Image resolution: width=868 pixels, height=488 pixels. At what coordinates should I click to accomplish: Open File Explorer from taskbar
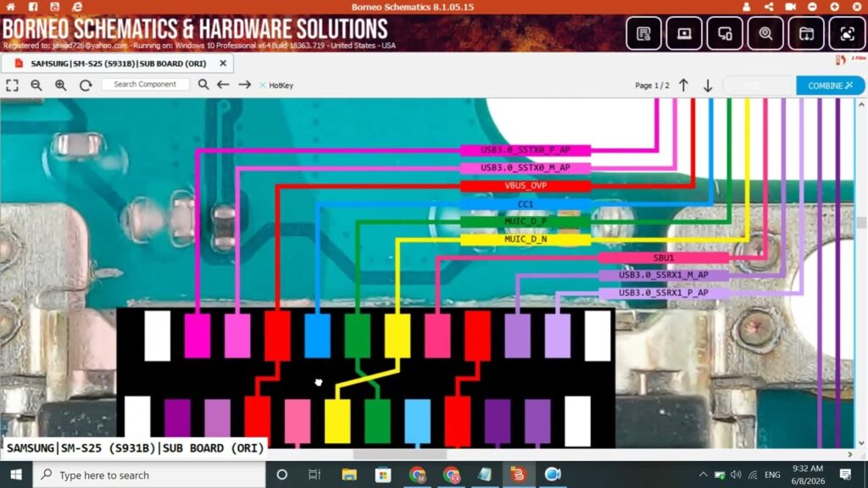348,474
